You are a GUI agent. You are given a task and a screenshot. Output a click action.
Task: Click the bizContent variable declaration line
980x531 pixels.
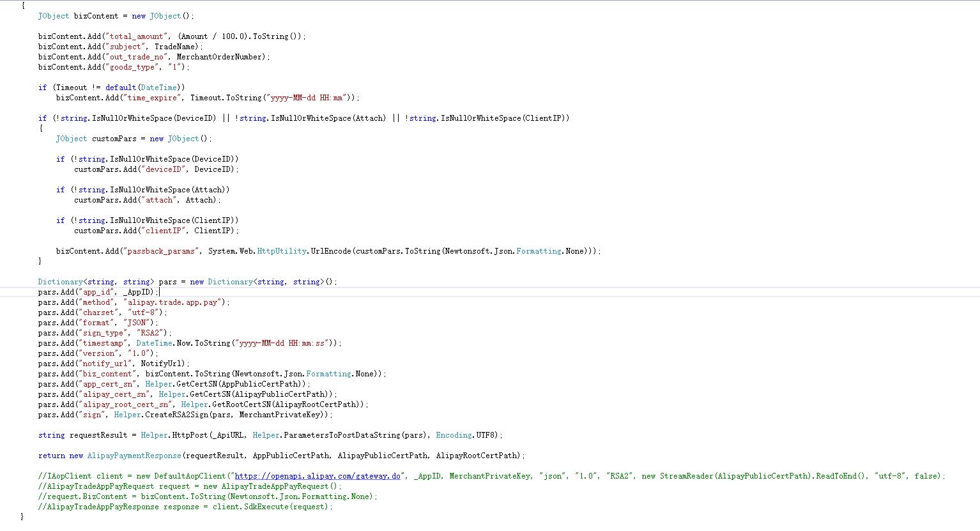(116, 16)
